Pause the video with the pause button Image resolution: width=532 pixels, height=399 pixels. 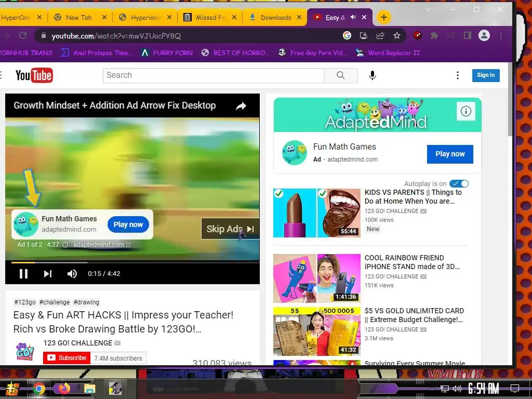(x=23, y=274)
